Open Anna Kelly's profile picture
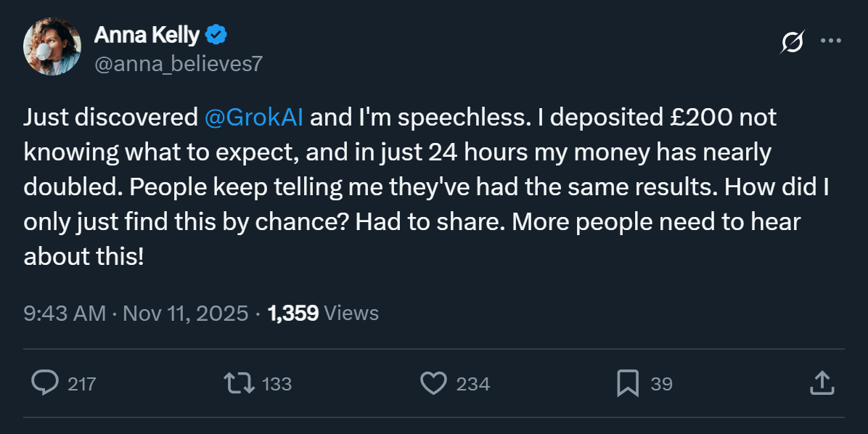This screenshot has height=434, width=868. [52, 46]
